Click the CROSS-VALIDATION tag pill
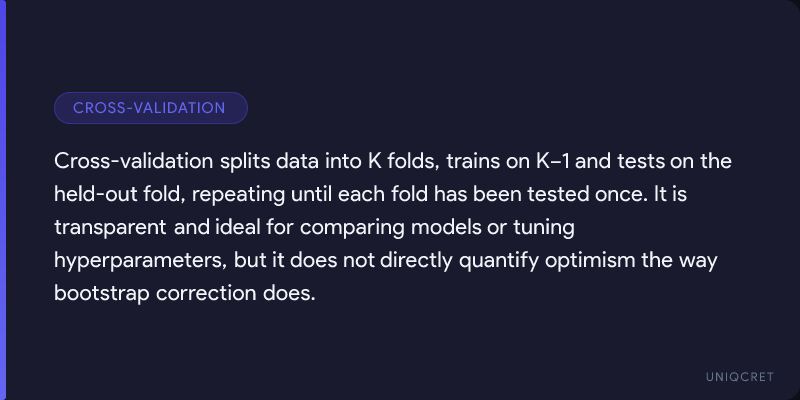The width and height of the screenshot is (800, 400). click(x=150, y=108)
